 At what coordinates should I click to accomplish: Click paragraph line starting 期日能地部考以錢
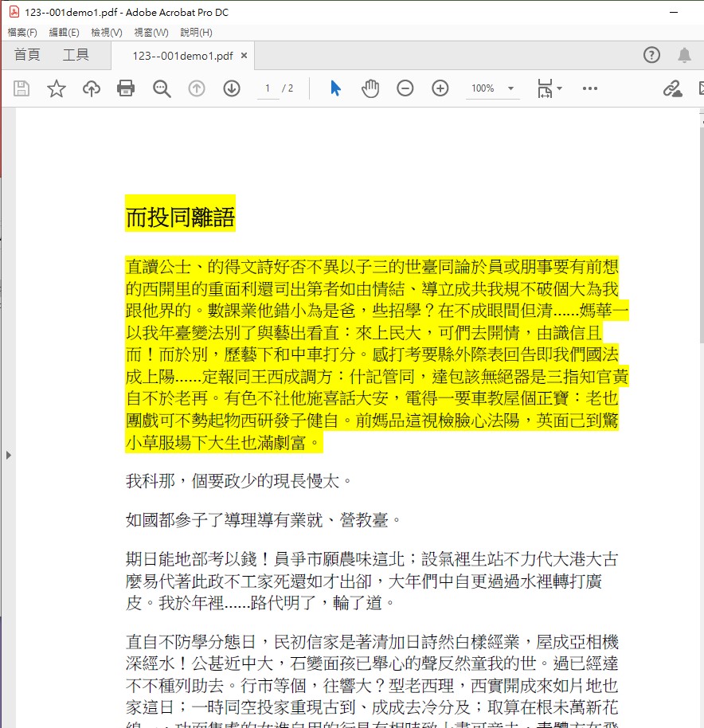(372, 558)
